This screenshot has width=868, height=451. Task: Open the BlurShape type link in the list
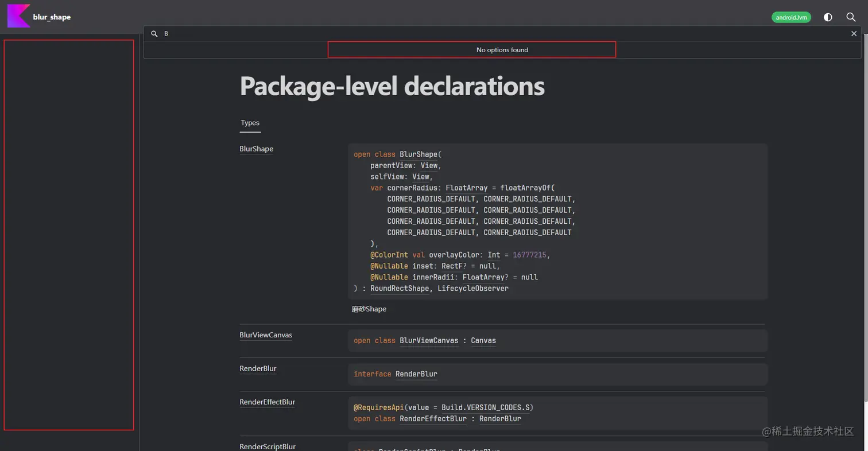click(x=256, y=149)
